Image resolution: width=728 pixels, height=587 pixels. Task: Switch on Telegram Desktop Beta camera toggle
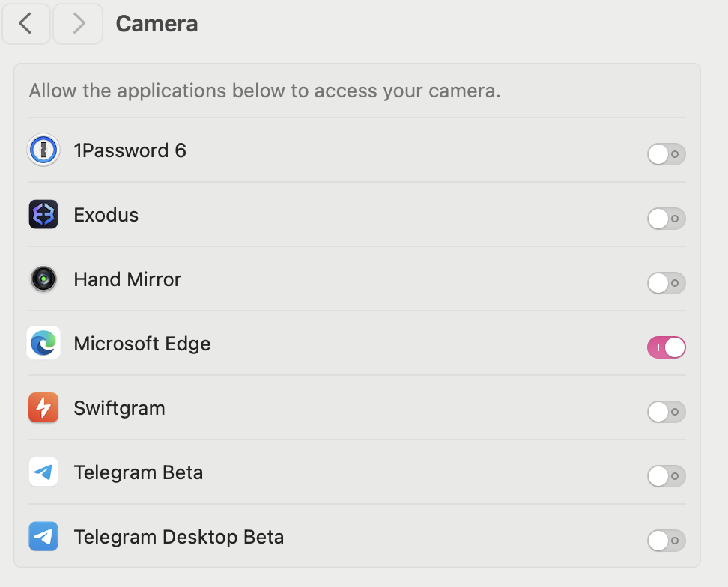(x=666, y=541)
